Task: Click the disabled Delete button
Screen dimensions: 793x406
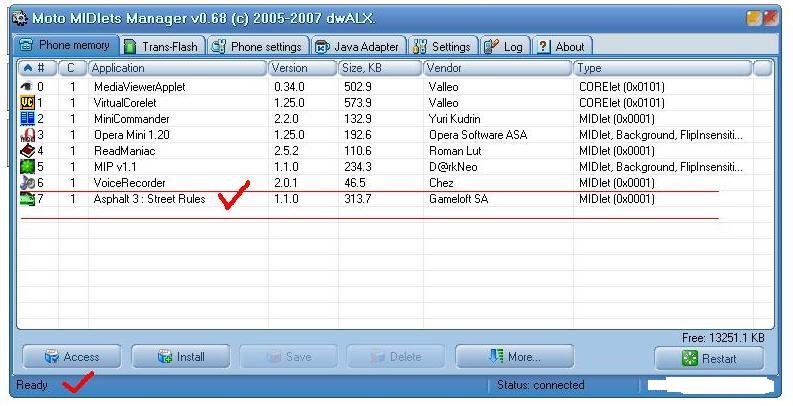Action: pyautogui.click(x=395, y=356)
